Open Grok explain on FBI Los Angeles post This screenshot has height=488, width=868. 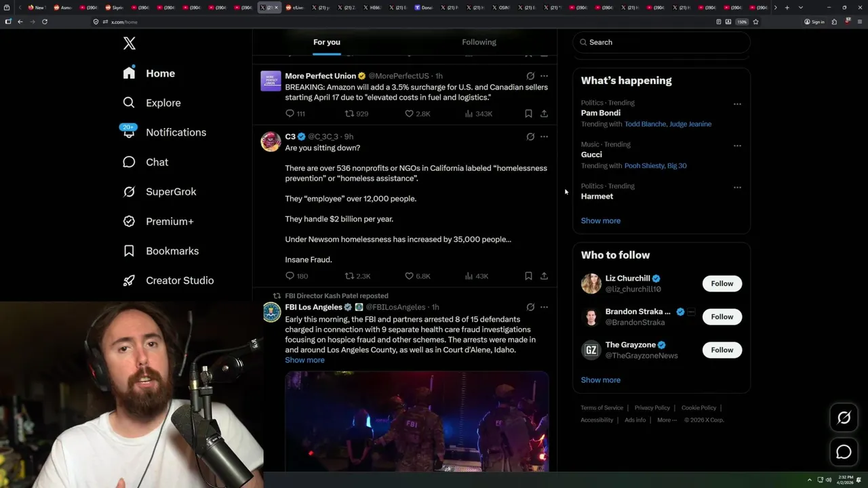pyautogui.click(x=530, y=307)
